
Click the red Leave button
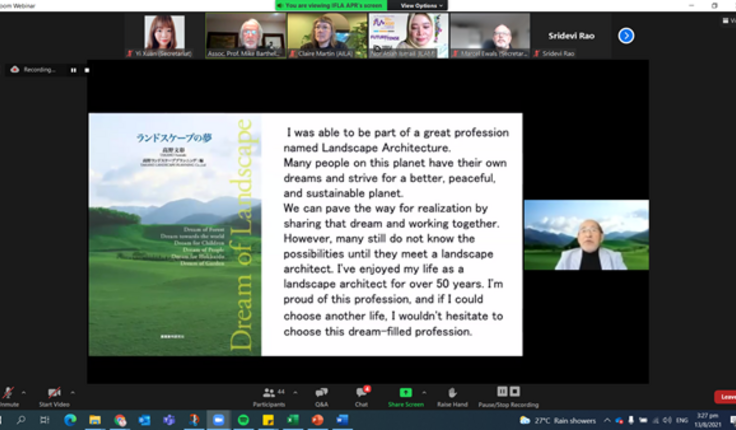(x=726, y=397)
